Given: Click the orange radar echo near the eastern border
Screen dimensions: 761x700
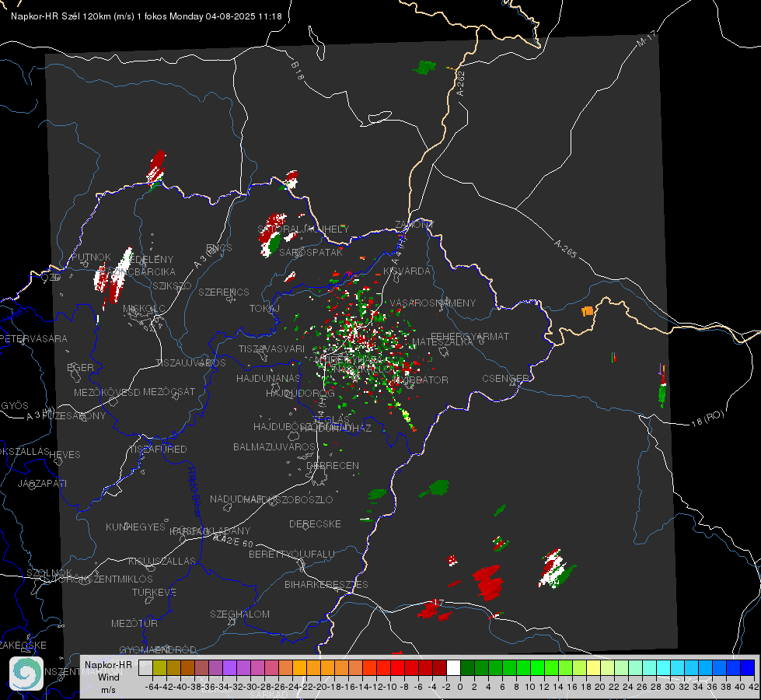Looking at the screenshot, I should click(x=588, y=311).
